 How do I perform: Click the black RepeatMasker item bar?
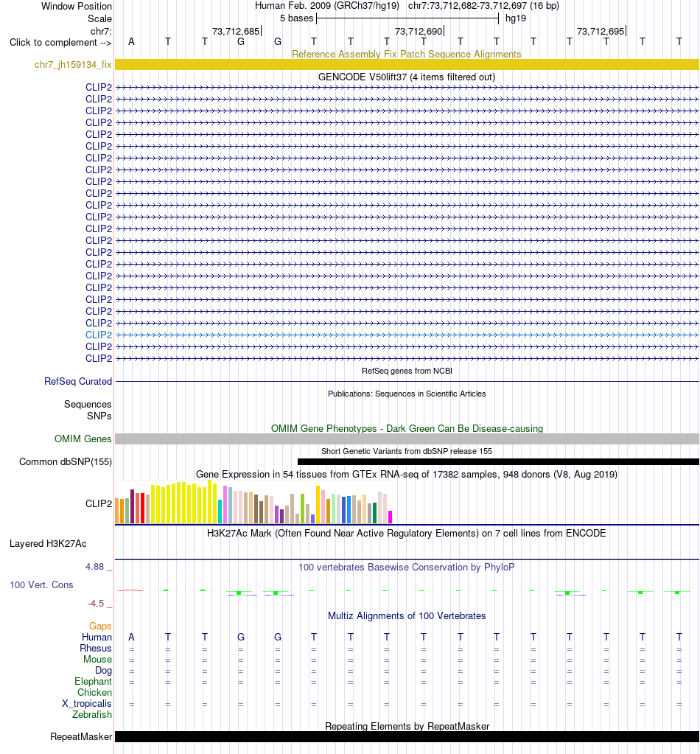coord(407,737)
